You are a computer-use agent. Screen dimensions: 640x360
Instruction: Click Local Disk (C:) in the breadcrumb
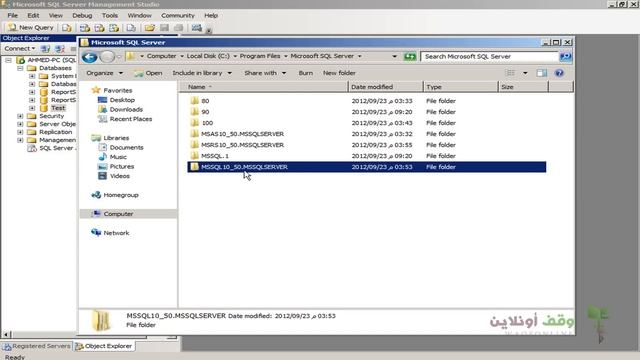point(208,56)
